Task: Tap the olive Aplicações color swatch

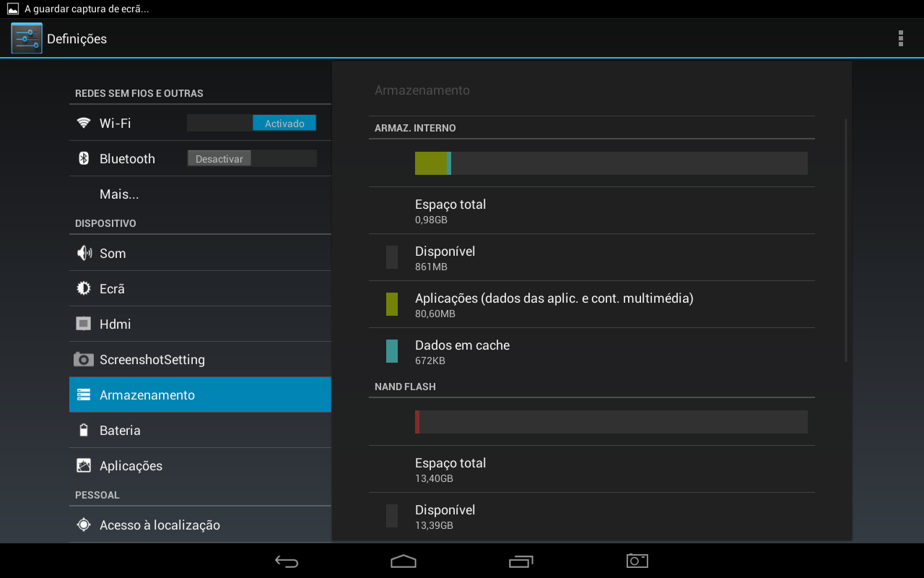Action: click(392, 304)
